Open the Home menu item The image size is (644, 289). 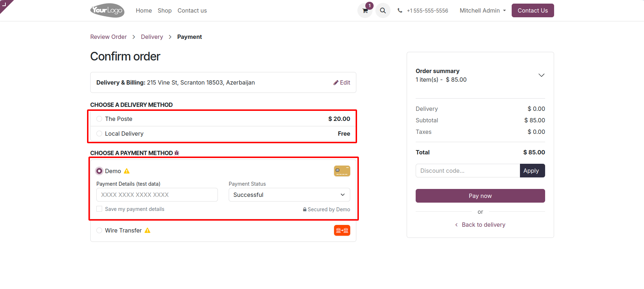coord(144,11)
